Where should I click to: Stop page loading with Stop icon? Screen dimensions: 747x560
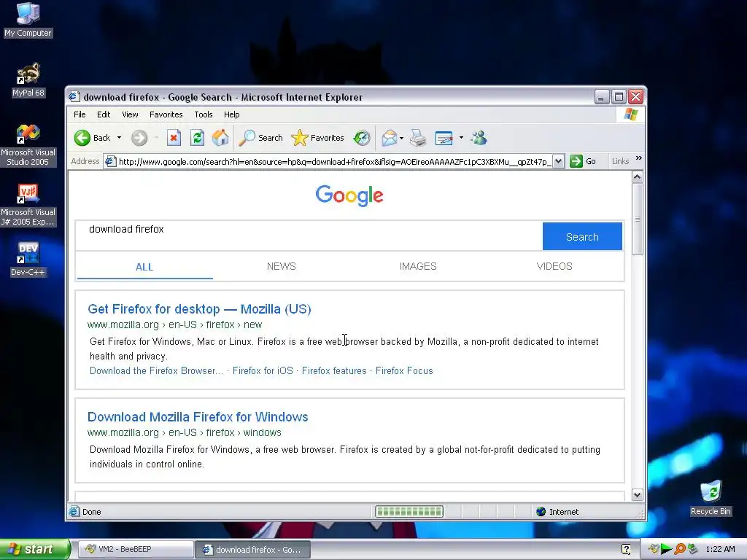174,138
